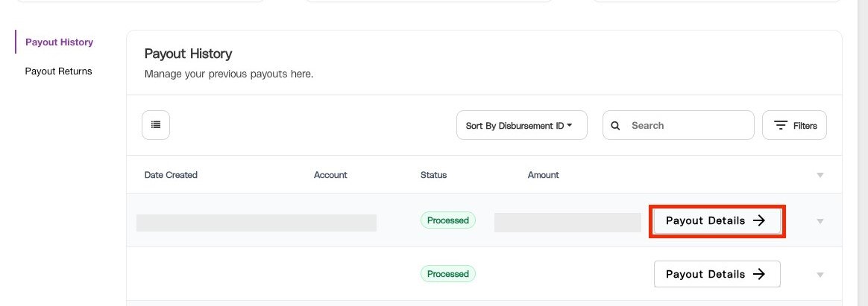Open highlighted Payout Details button

coord(717,220)
